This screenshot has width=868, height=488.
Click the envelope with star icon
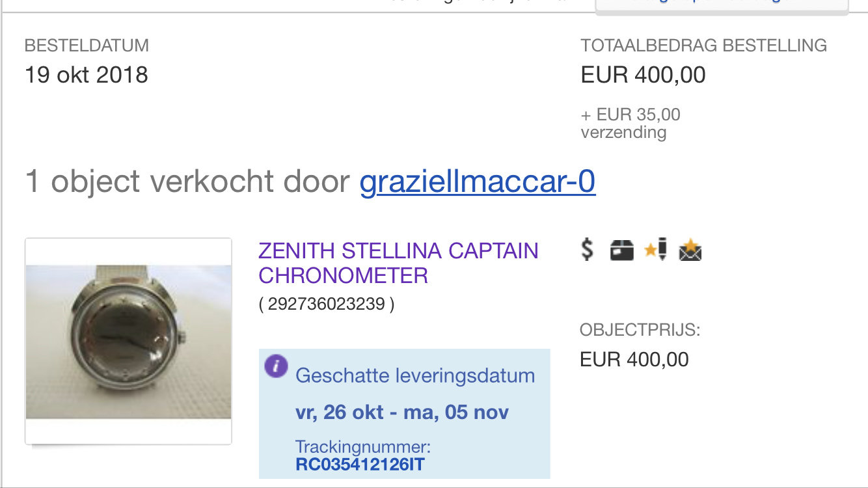pyautogui.click(x=690, y=251)
